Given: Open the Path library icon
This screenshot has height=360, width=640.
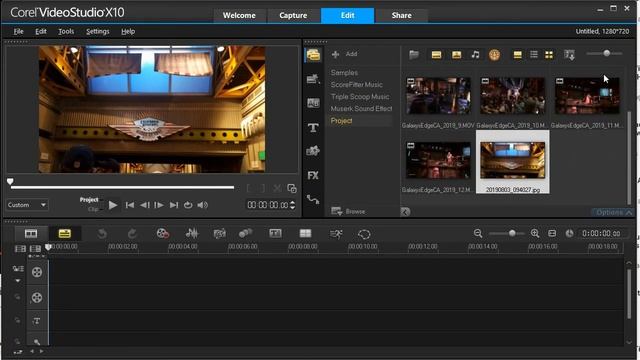Looking at the screenshot, I should 313,200.
